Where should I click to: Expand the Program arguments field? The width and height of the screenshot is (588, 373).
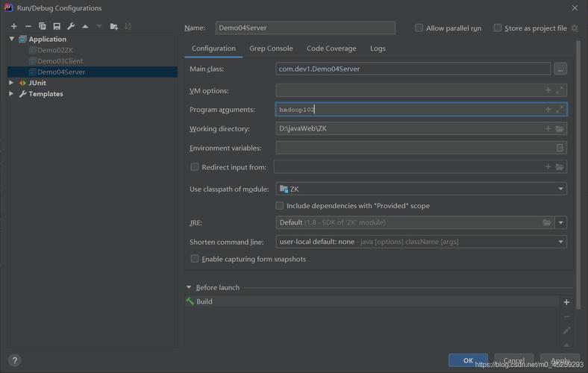click(x=560, y=110)
